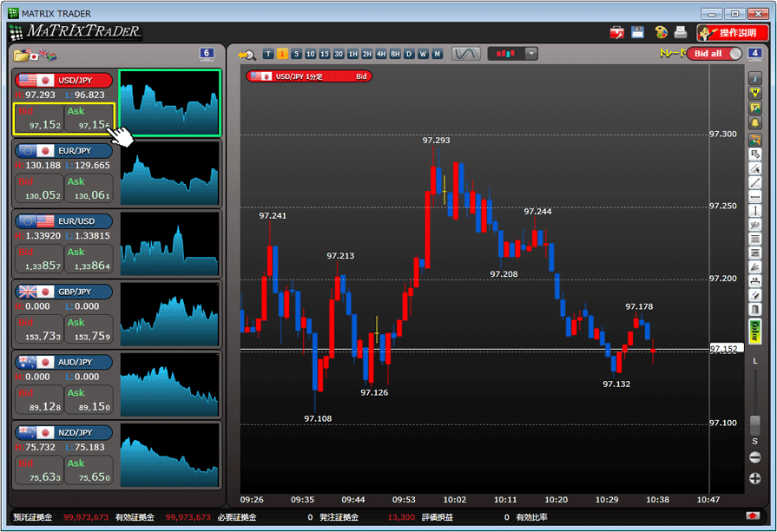Click the trash delete drawing icon
This screenshot has height=532, width=777.
click(754, 310)
